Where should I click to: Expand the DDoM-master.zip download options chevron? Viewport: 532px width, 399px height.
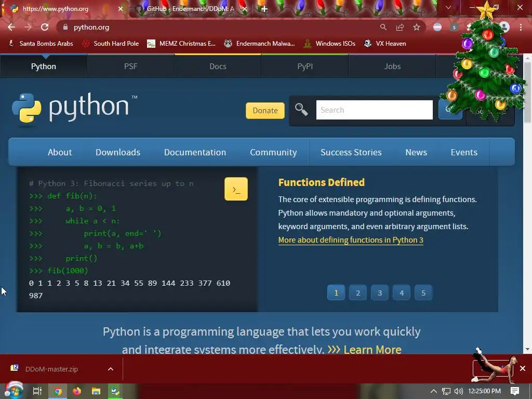(111, 369)
